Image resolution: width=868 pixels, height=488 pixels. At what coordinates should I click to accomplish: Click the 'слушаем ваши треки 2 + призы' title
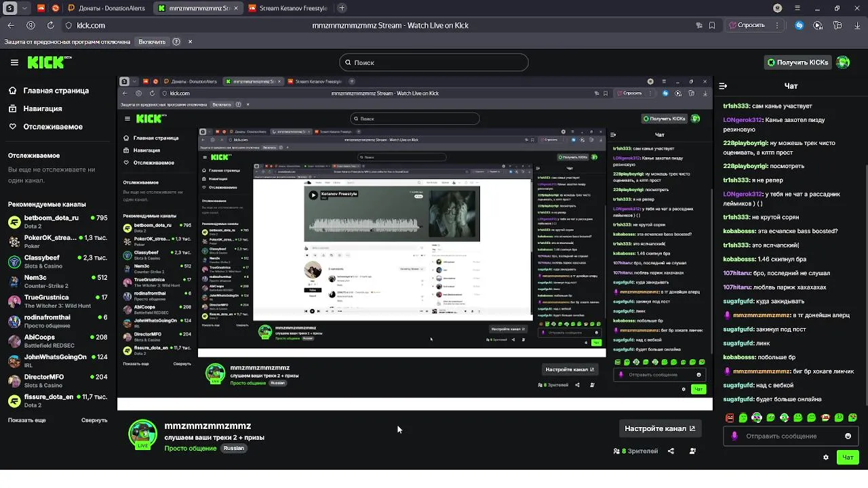point(214,437)
